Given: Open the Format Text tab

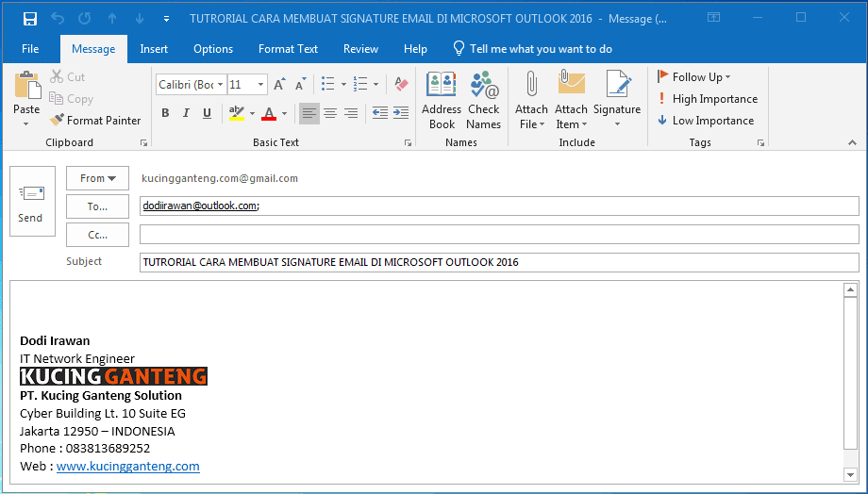Looking at the screenshot, I should pyautogui.click(x=288, y=49).
